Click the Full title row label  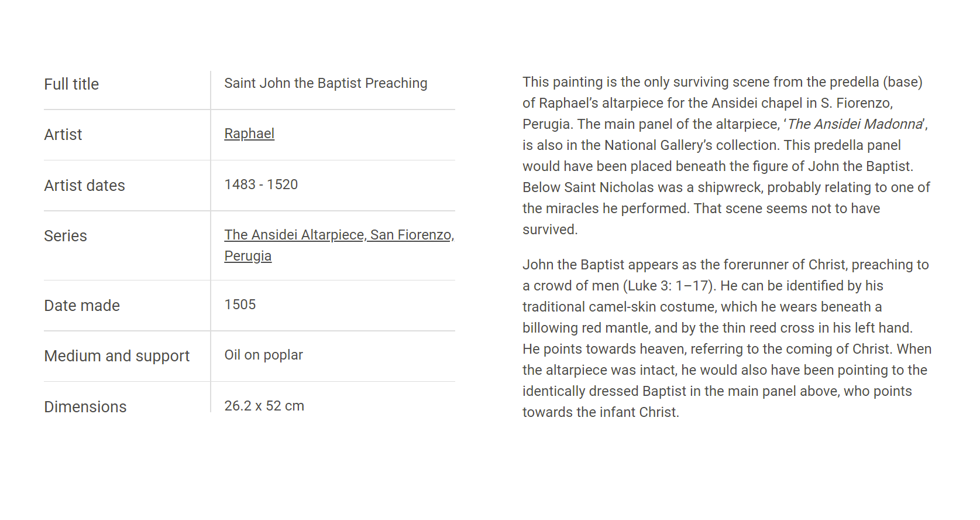[71, 84]
